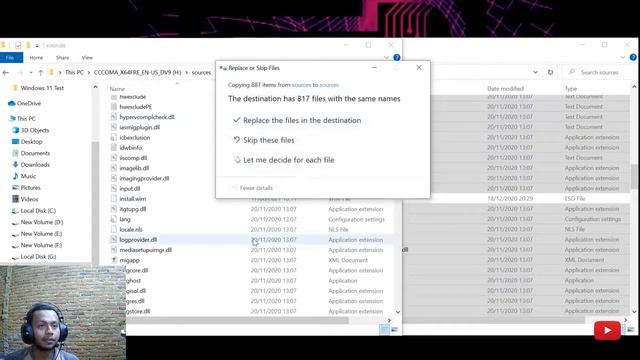
Task: Select New Volume (D:) in navigation pane
Action: 38,222
